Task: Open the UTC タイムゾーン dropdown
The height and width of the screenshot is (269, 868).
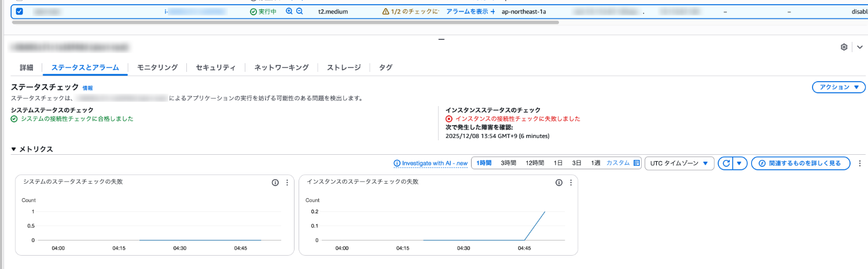Action: tap(679, 163)
